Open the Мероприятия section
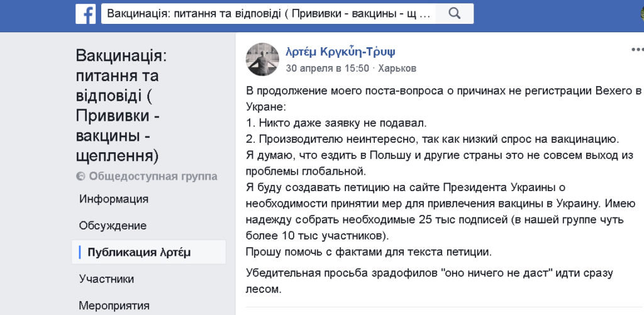This screenshot has height=315, width=644. [114, 306]
